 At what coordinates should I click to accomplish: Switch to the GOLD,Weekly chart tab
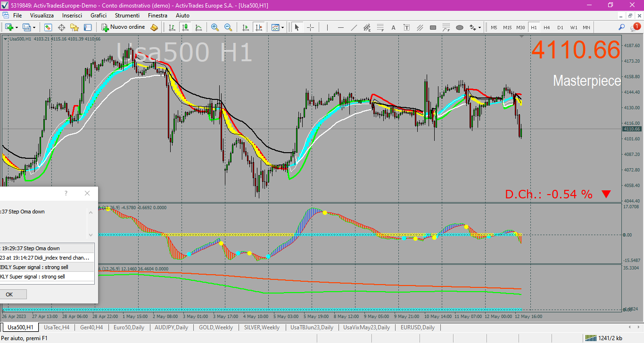[x=216, y=327]
